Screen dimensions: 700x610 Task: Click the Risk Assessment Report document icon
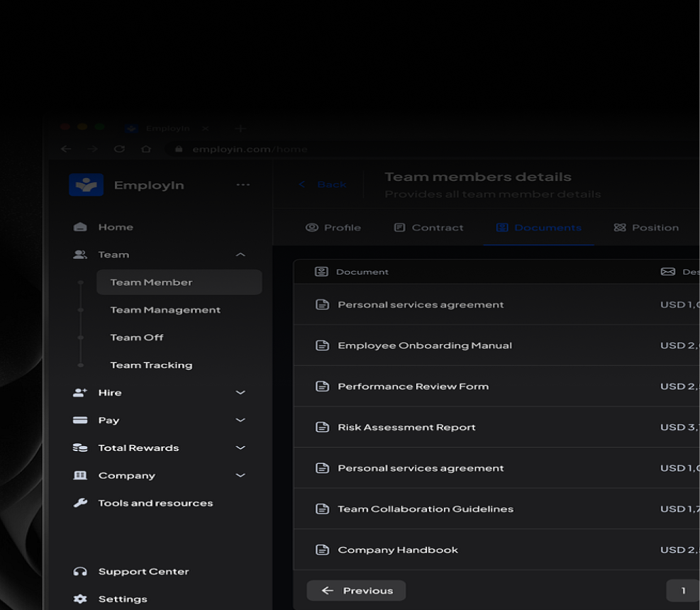click(322, 427)
